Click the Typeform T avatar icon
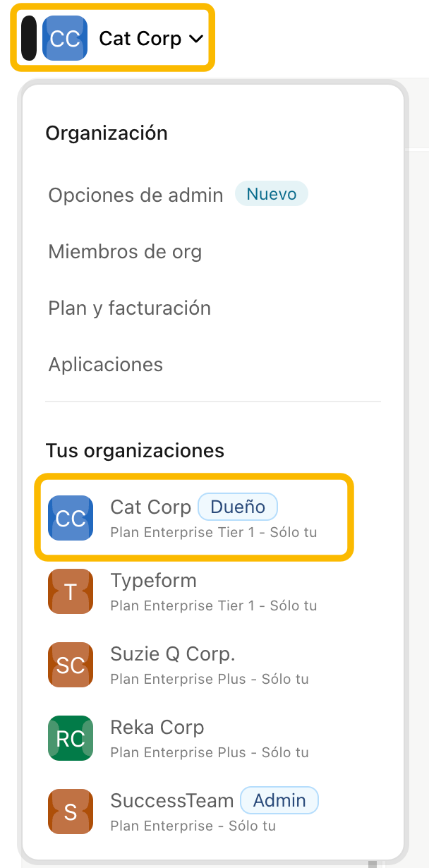 (71, 591)
